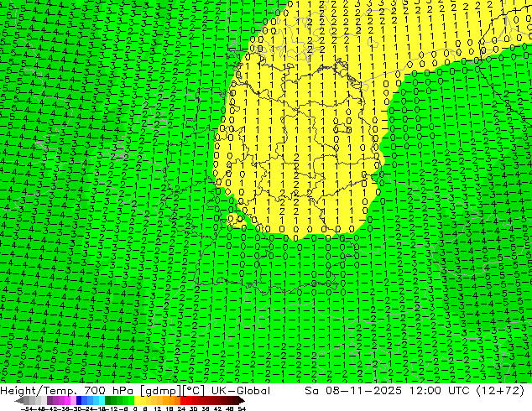Click the gray left arrow end of legend
This screenshot has width=532, height=411.
coord(18,401)
